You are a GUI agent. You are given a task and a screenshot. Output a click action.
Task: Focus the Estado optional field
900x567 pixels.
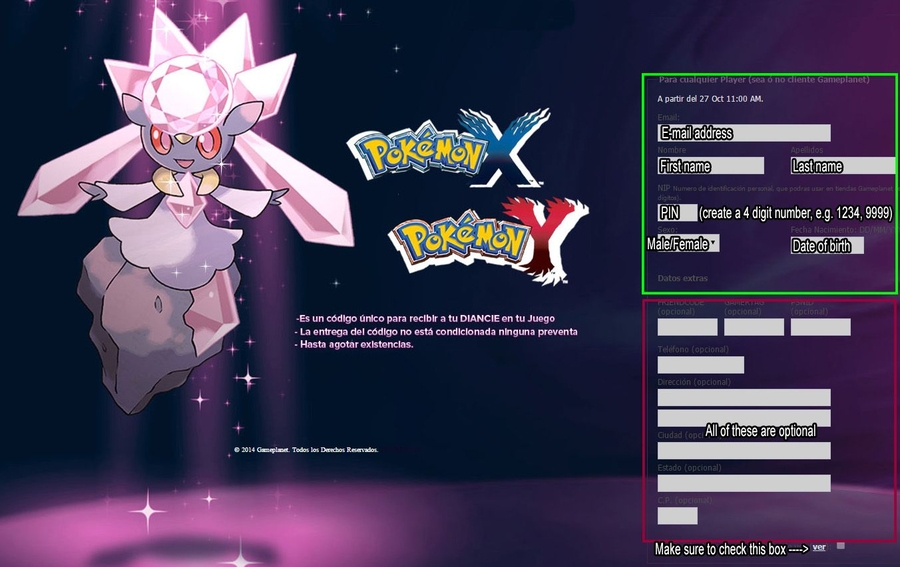point(744,484)
